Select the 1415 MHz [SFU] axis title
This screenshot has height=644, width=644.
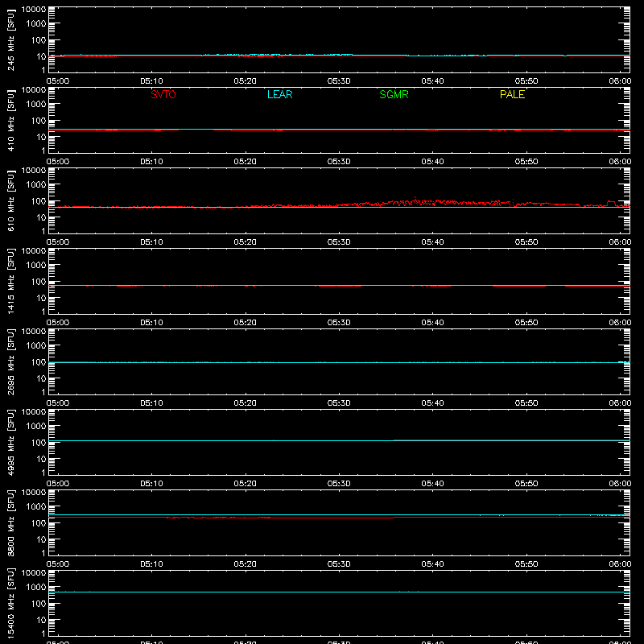pyautogui.click(x=10, y=281)
